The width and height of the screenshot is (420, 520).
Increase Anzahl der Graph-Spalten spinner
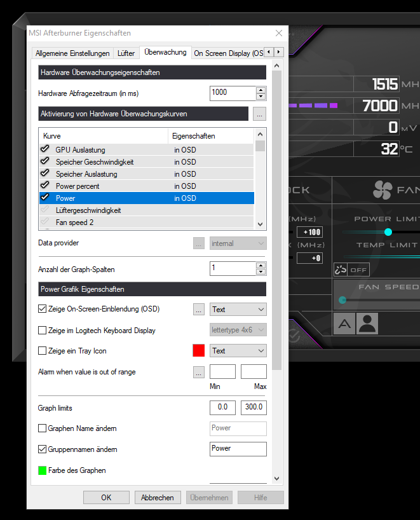261,265
